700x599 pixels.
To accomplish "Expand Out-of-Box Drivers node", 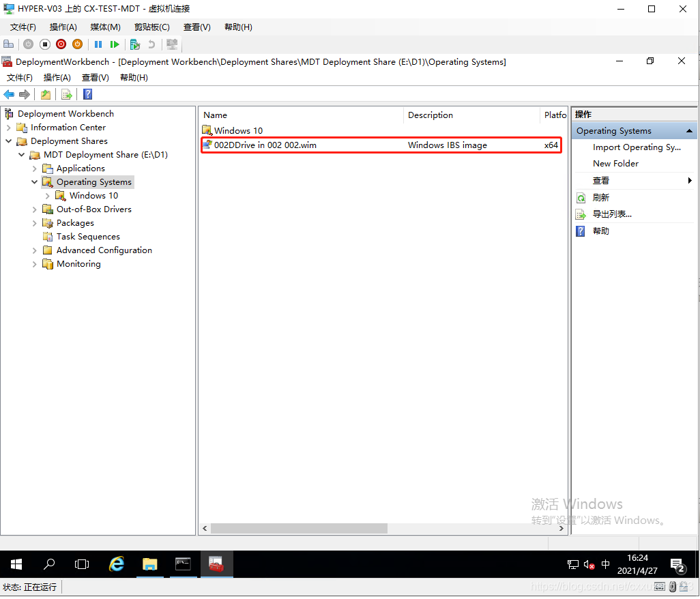I will tap(34, 209).
